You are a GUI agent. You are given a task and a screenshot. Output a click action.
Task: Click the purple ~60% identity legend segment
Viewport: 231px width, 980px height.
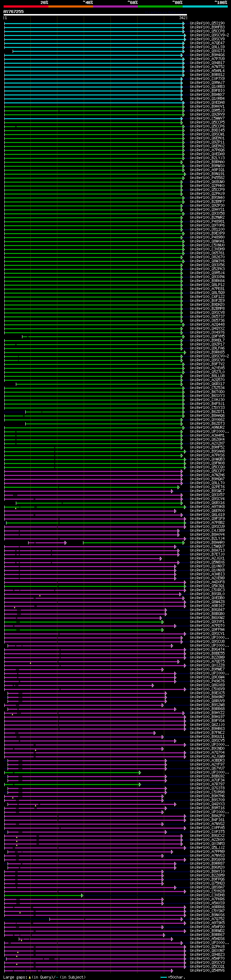pos(115,6)
